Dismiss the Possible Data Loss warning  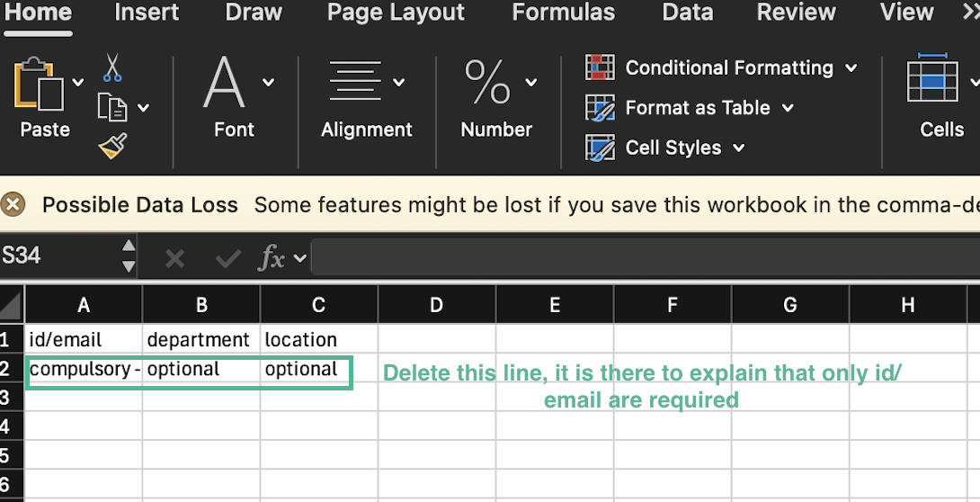13,204
